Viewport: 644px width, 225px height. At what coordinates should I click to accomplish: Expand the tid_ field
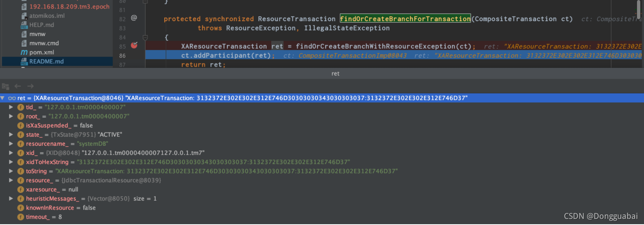[11, 107]
